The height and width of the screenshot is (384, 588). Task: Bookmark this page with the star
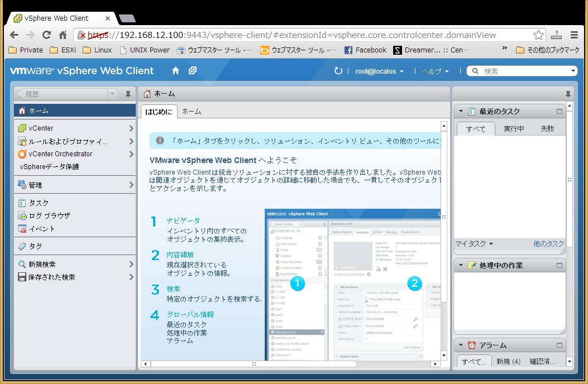tap(538, 35)
